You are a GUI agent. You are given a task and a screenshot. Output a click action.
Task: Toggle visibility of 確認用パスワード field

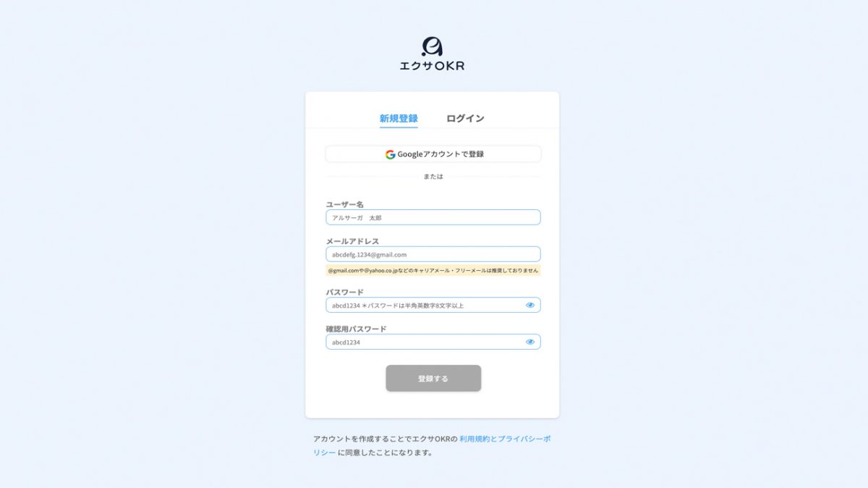click(530, 342)
